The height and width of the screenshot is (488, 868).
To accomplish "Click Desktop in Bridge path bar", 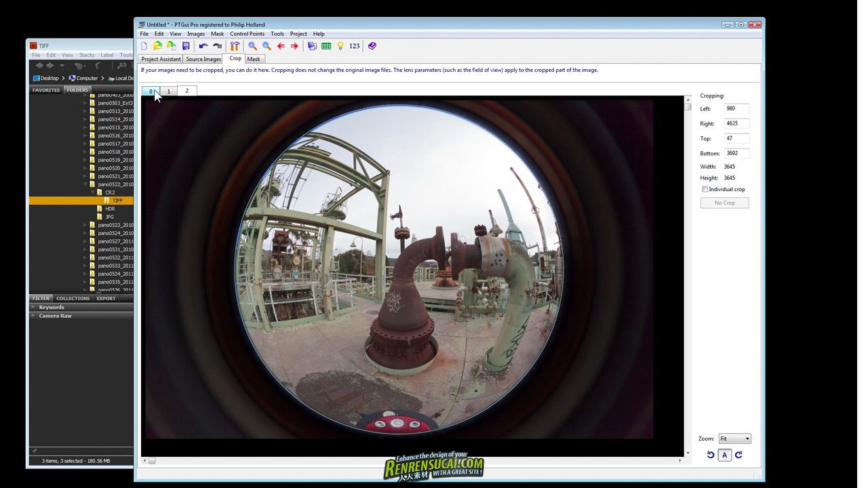I will click(x=45, y=78).
